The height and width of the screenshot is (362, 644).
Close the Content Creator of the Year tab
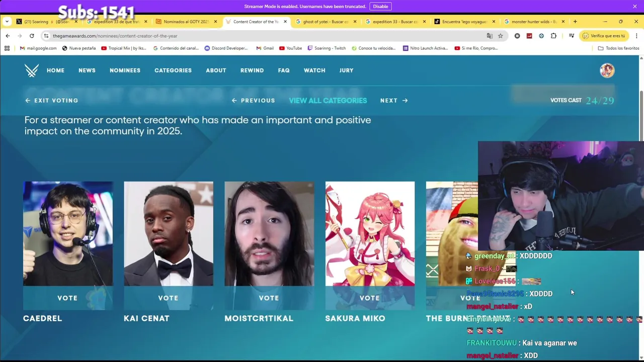pos(285,22)
